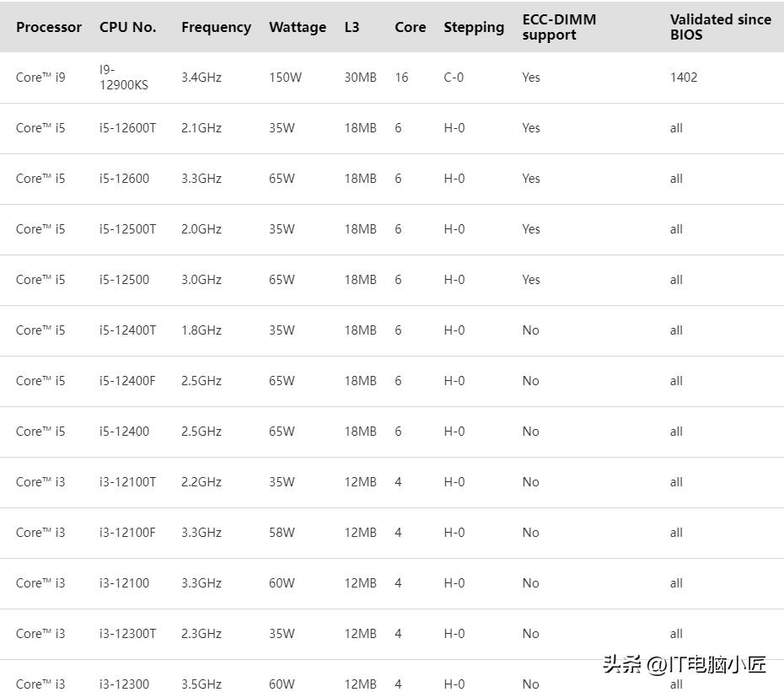
Task: Click the 2.2GHz frequency cell
Action: (x=201, y=481)
